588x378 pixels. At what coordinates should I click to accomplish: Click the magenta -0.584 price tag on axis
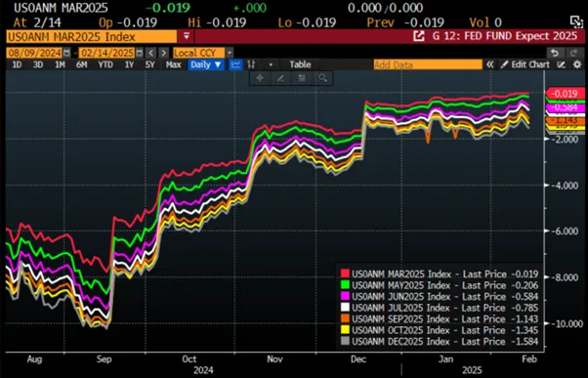pos(566,107)
